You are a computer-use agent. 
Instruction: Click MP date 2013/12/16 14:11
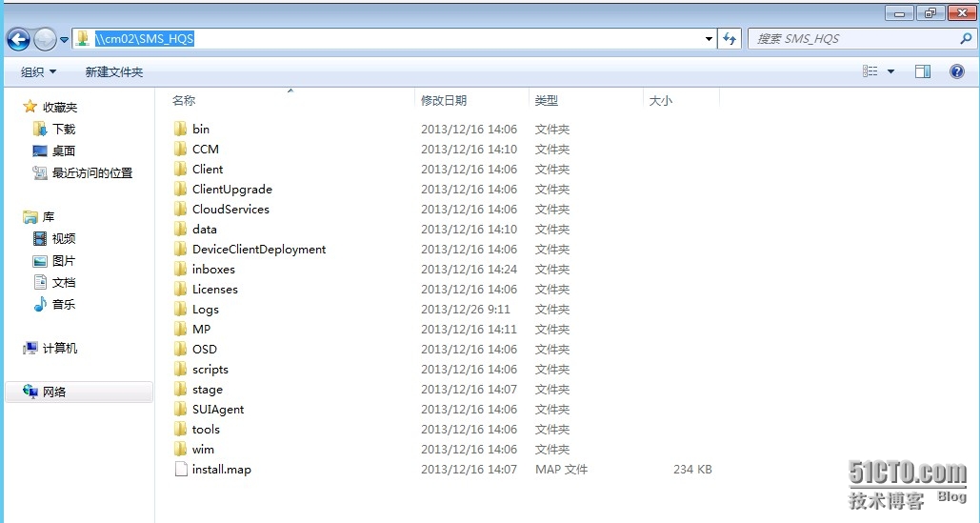coord(469,330)
